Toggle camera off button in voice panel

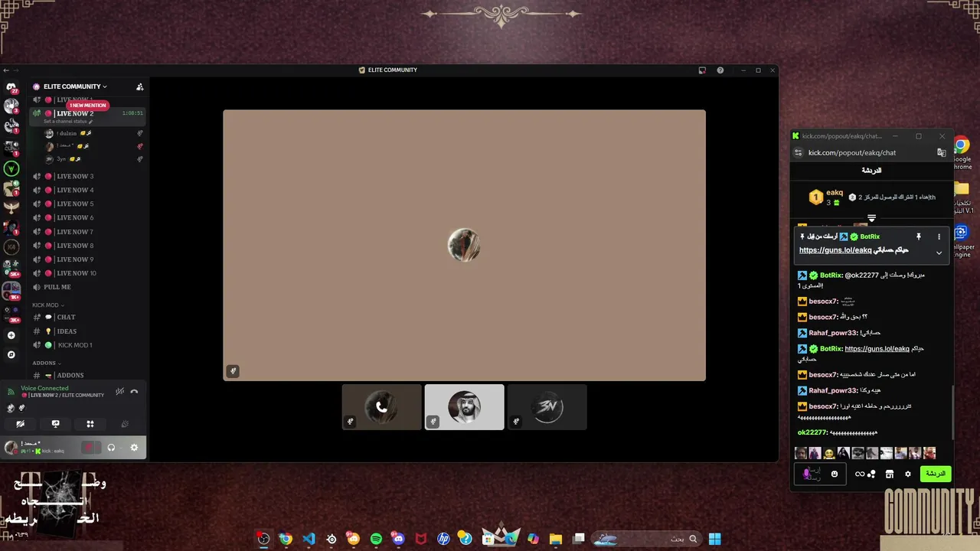pyautogui.click(x=21, y=424)
